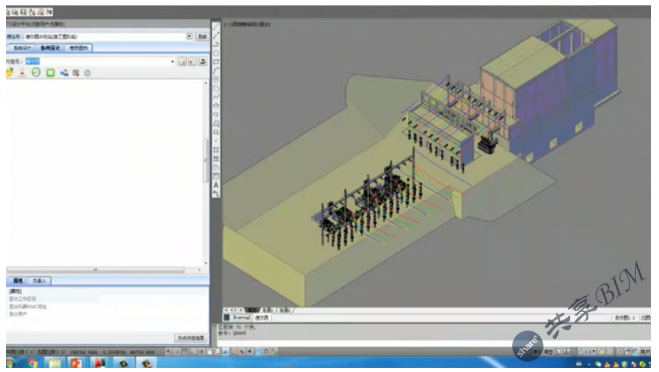
Task: Switch to the drawing tab next to Drawing1
Action: click(261, 318)
